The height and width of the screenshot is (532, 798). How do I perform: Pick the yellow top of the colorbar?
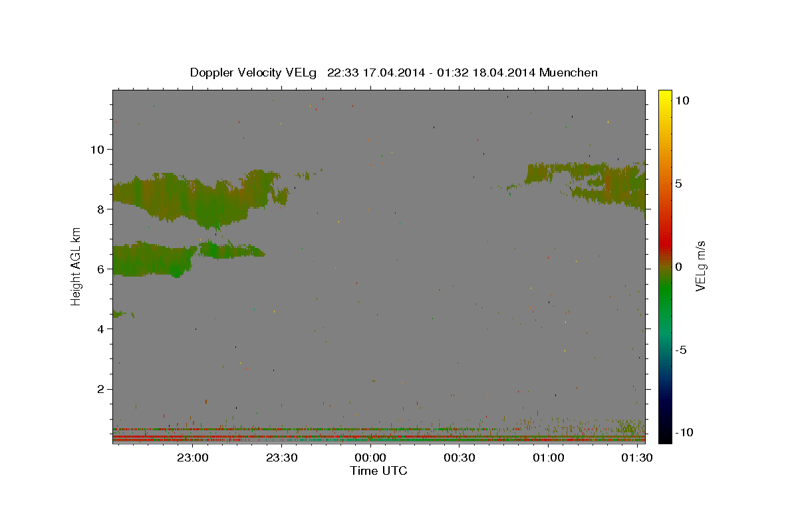click(664, 96)
